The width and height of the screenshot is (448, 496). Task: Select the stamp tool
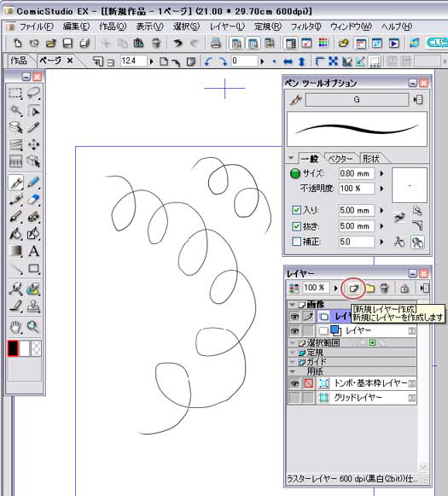click(33, 306)
